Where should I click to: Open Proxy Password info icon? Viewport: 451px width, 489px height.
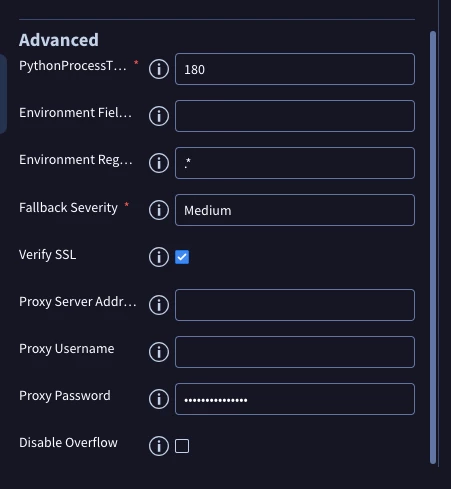pyautogui.click(x=159, y=399)
